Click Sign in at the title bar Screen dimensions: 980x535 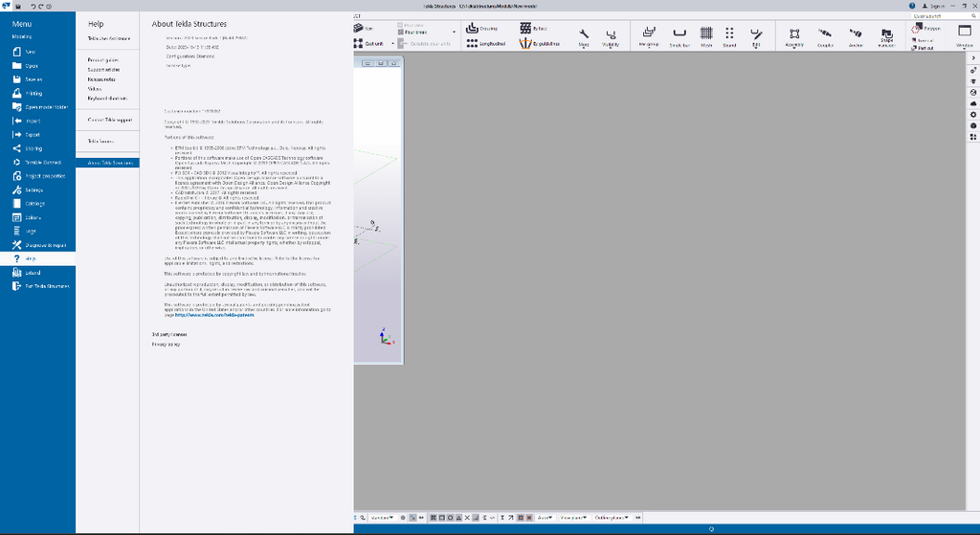[x=933, y=7]
